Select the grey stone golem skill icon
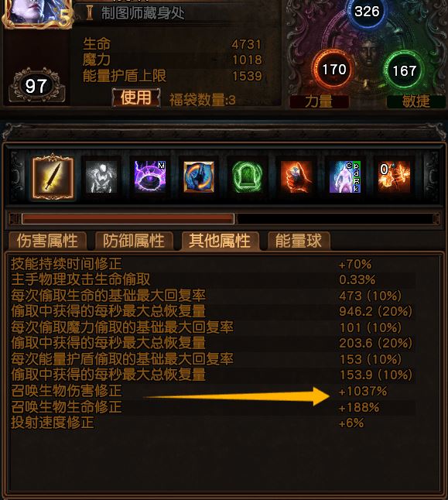448x500 pixels. pos(101,177)
